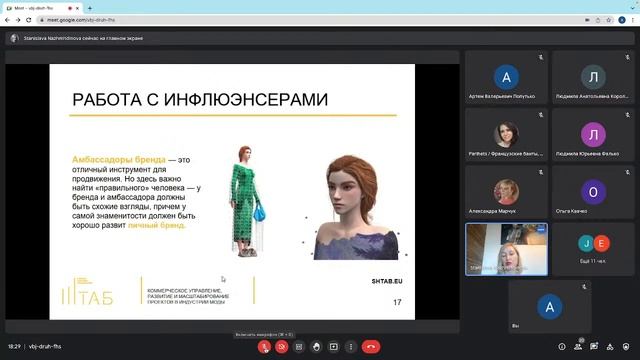Select Людмила Анатольевна participant tile
This screenshot has width=640, height=360.
click(593, 77)
